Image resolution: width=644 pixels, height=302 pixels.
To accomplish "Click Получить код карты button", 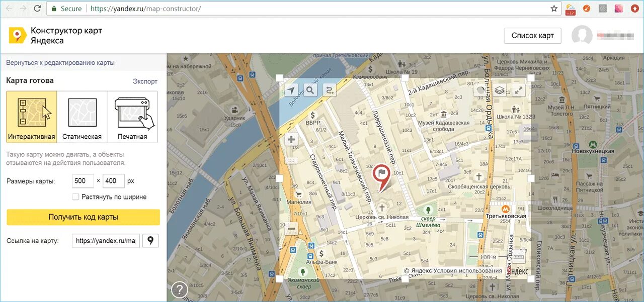I will (83, 217).
